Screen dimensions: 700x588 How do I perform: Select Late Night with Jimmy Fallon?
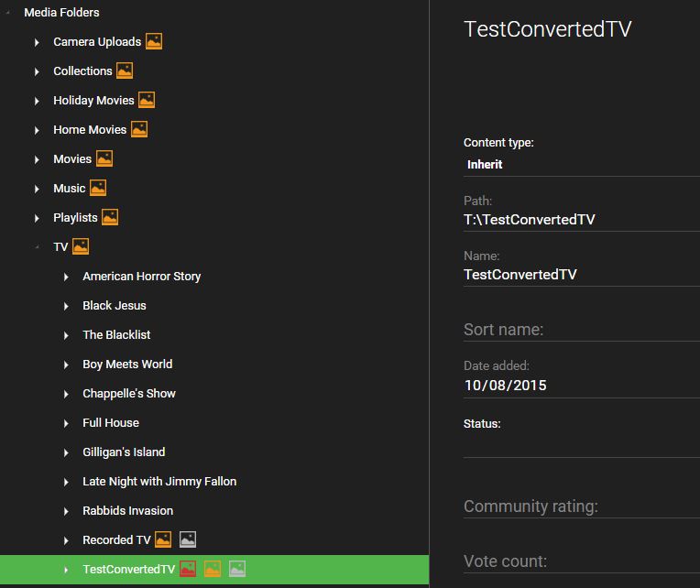click(159, 482)
